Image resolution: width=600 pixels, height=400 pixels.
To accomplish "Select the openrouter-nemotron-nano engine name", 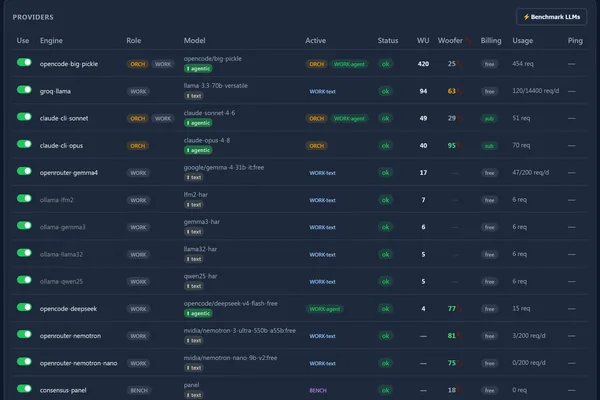I will [x=78, y=363].
